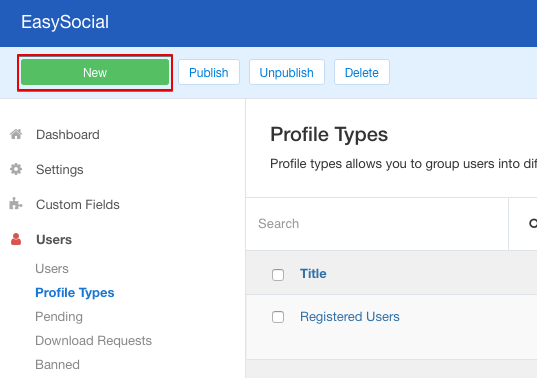Viewport: 537px width, 378px height.
Task: Check the Registered Users row checkbox
Action: (x=278, y=317)
